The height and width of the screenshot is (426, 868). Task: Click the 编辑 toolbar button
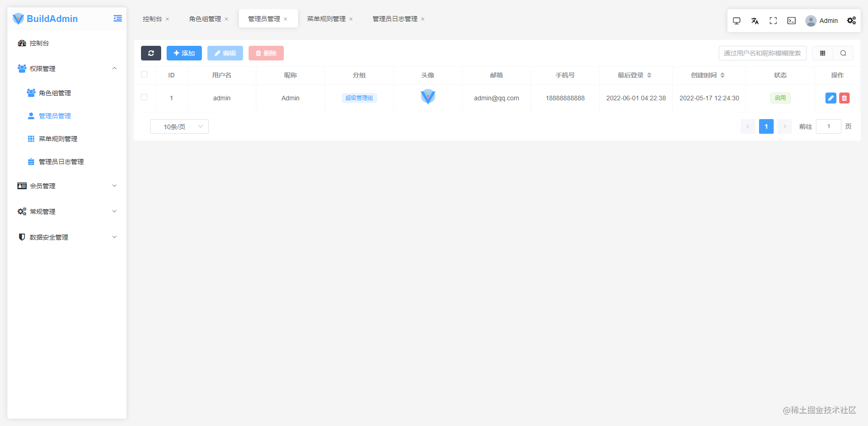[x=225, y=53]
